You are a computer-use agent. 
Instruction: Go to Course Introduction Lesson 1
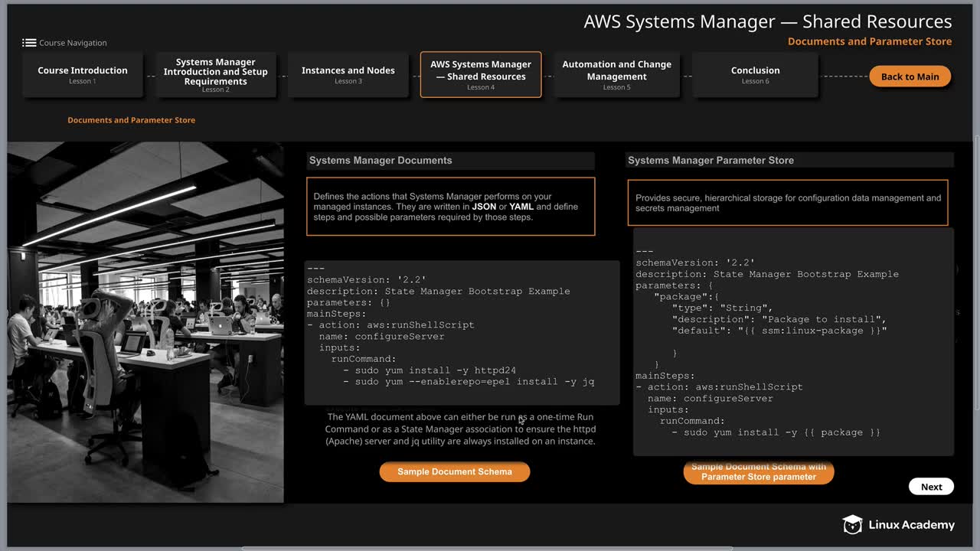[x=83, y=74]
